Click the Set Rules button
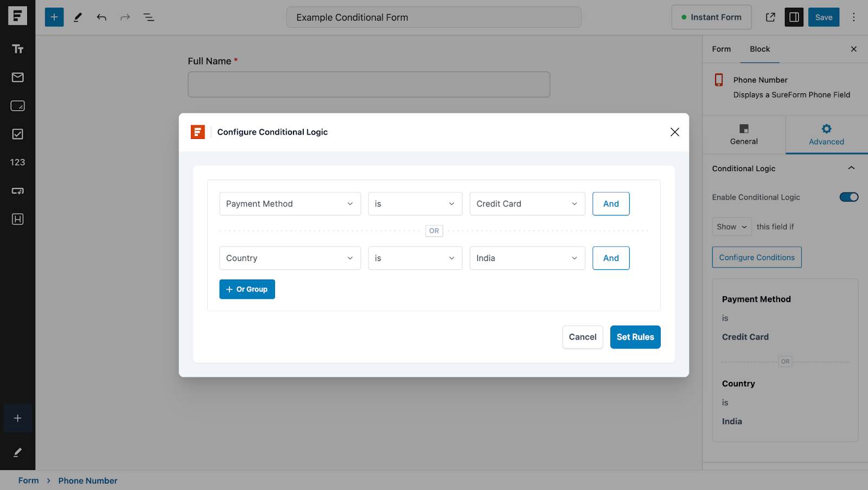 635,337
